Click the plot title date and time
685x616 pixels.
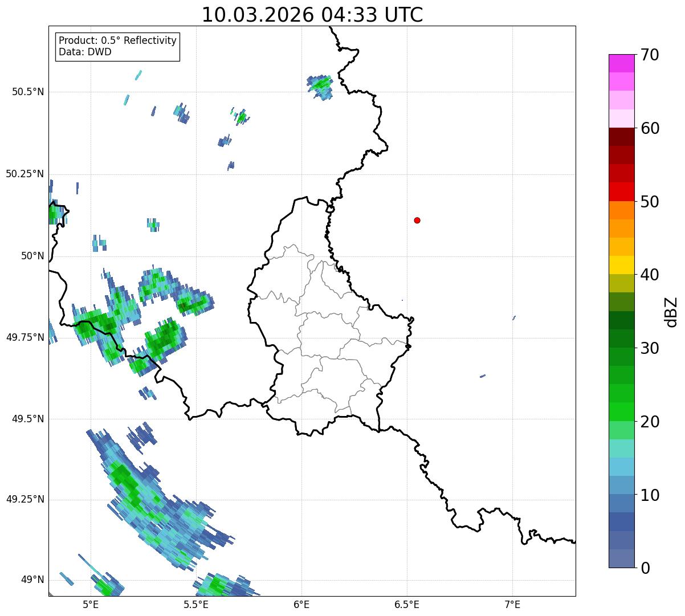pos(312,15)
